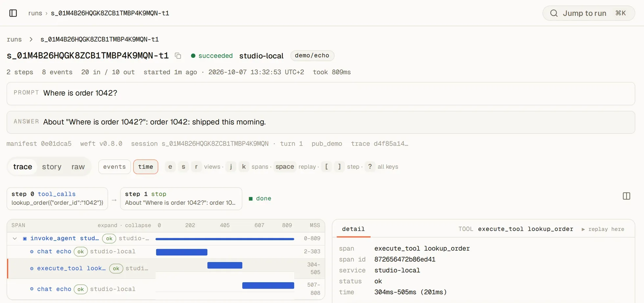This screenshot has width=644, height=303.
Task: Toggle the sidebar panel icon
Action: click(x=13, y=13)
